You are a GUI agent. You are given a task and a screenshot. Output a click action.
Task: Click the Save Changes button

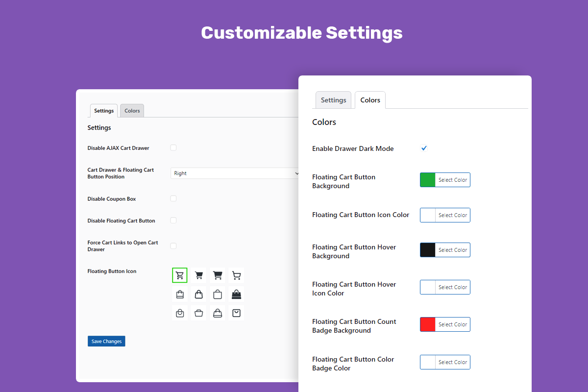tap(106, 341)
